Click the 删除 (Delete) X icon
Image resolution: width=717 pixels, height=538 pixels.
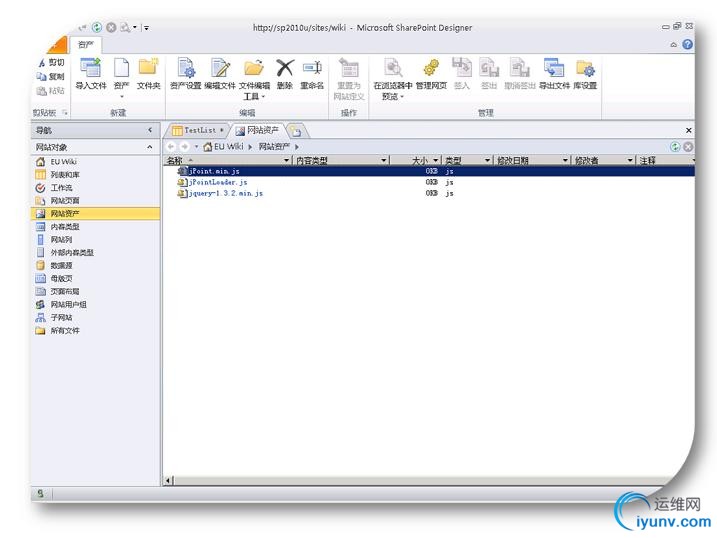click(x=284, y=73)
